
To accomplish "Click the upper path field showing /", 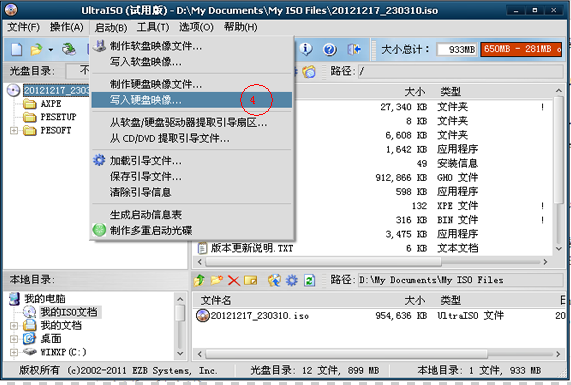I will coord(460,71).
